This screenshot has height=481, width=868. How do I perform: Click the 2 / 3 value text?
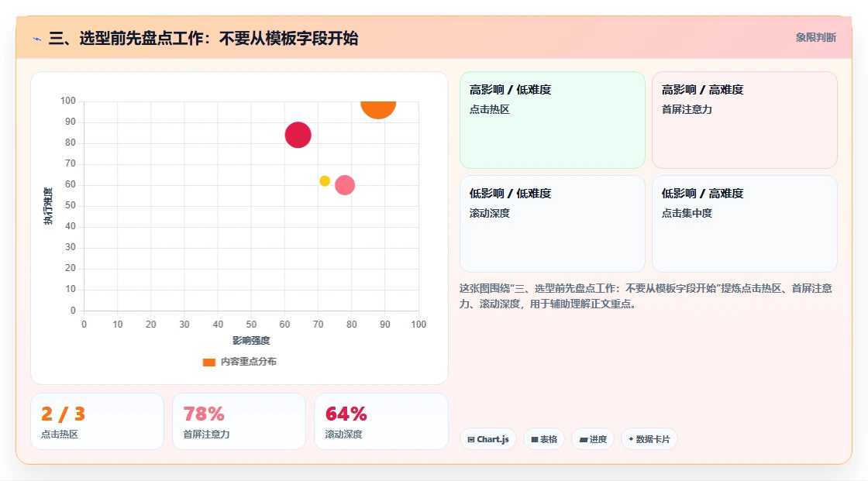tap(63, 414)
